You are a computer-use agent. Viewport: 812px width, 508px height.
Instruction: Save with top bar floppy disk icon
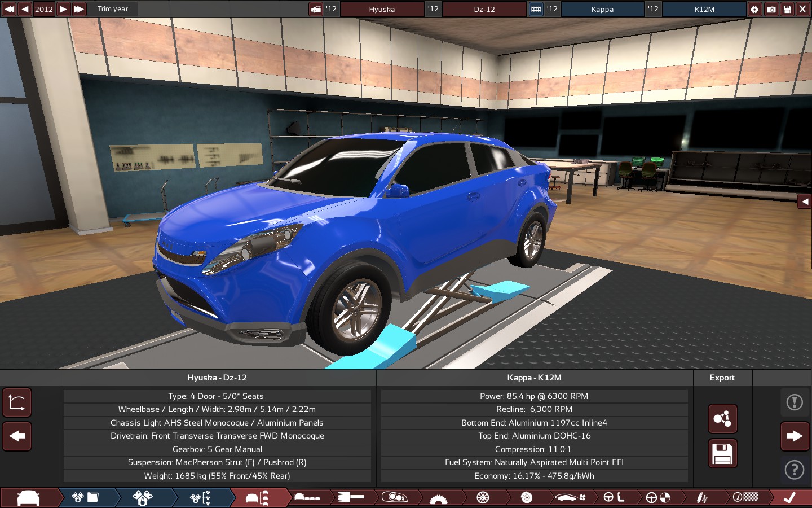click(x=787, y=9)
